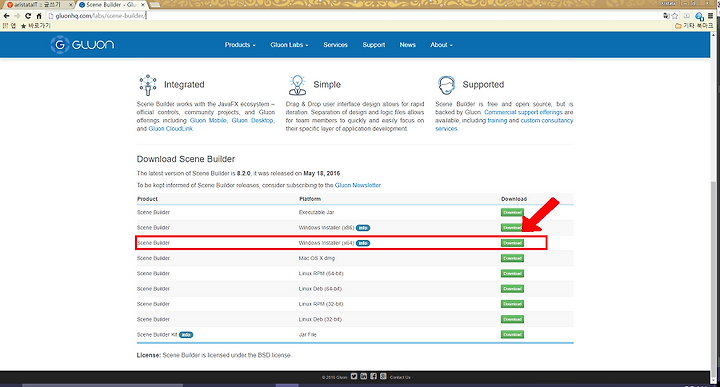Click the translate icon in the address bar
The image size is (720, 387).
tap(666, 16)
